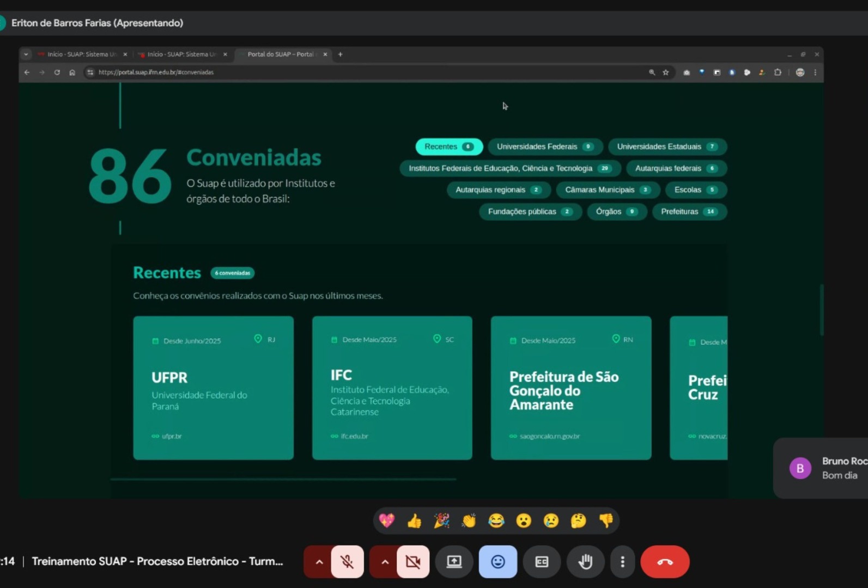Switch to first Início - SUAP tab
868x588 pixels.
coord(82,54)
